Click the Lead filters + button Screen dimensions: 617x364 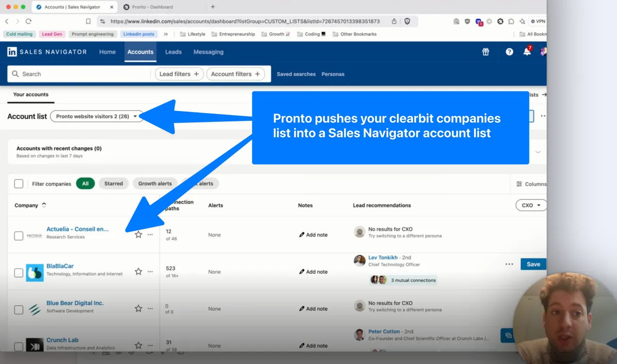coord(179,74)
